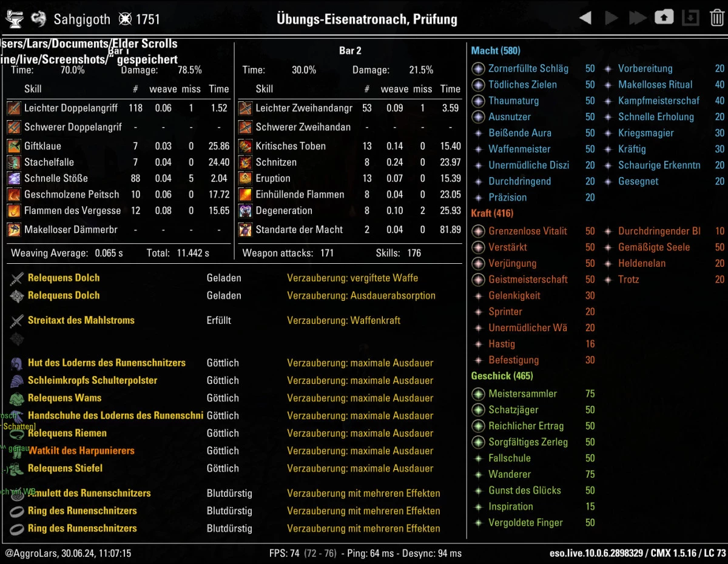Click the Hut des Loderns helmet icon
Image resolution: width=728 pixels, height=564 pixels.
[18, 363]
